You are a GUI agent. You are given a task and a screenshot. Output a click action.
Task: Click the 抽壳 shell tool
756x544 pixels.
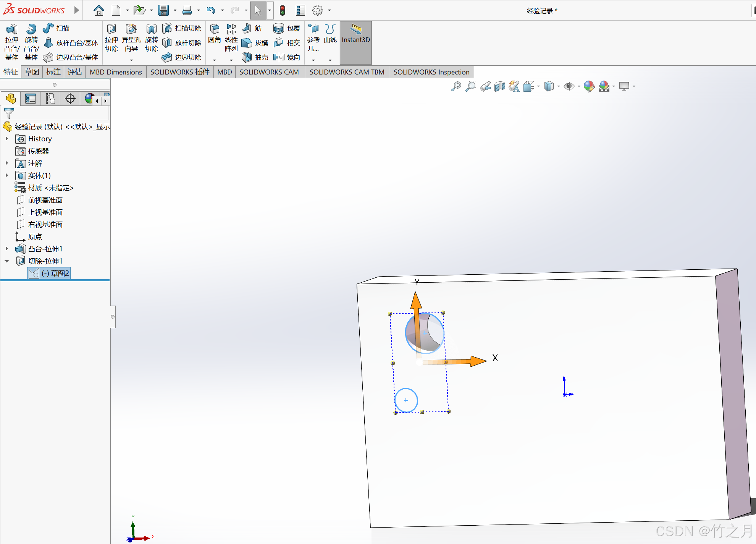tap(255, 57)
